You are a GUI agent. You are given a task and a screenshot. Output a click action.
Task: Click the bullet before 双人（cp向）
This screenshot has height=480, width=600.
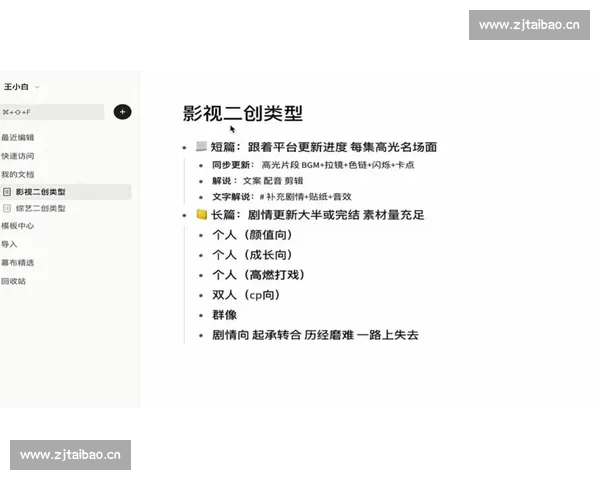201,296
